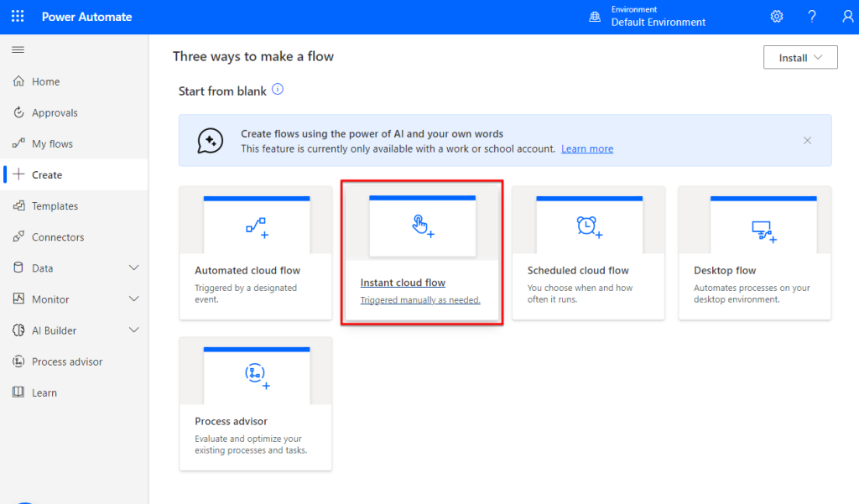The image size is (859, 504).
Task: Open Learn in sidebar
Action: click(x=74, y=392)
